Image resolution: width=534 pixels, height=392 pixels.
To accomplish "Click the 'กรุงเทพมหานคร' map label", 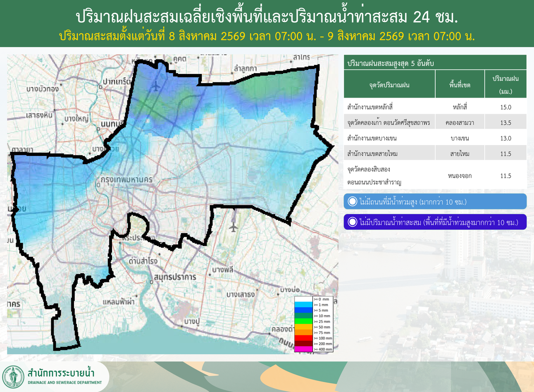I will pyautogui.click(x=126, y=179).
